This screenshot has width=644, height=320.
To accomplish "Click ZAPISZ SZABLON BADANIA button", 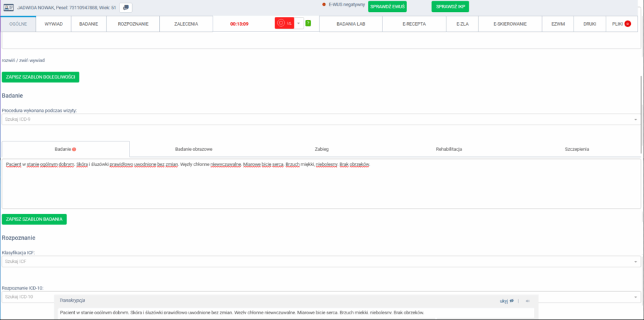I will coord(35,219).
